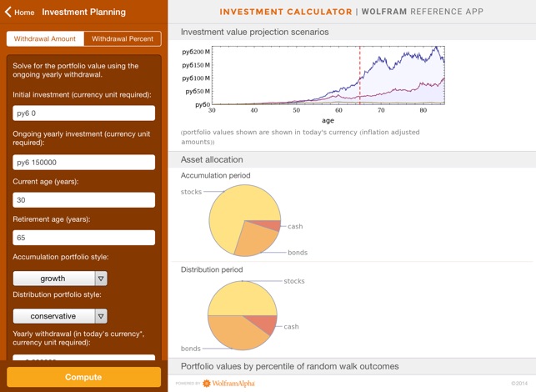
Task: Edit the Ongoing yearly investment field
Action: [83, 163]
